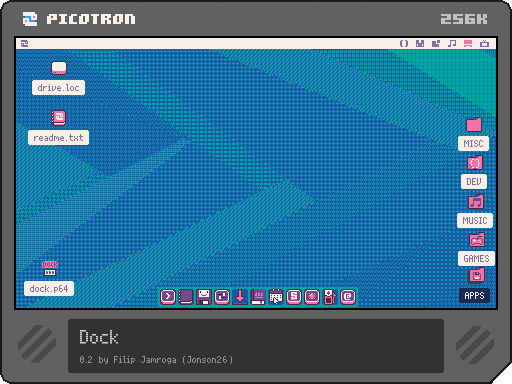Open the APPS folder icon
The image size is (512, 384).
pos(477,276)
